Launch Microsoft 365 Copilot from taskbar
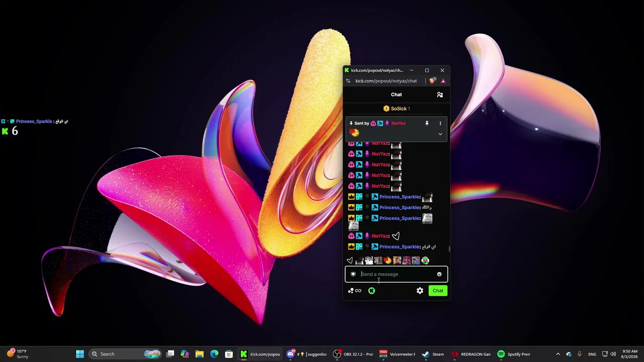This screenshot has height=362, width=644. point(185,354)
